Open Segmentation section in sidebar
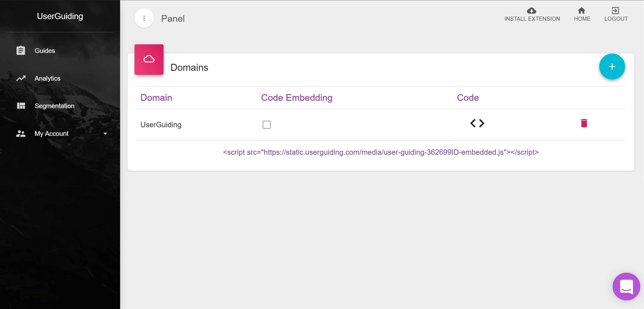This screenshot has width=644, height=309. coord(54,106)
